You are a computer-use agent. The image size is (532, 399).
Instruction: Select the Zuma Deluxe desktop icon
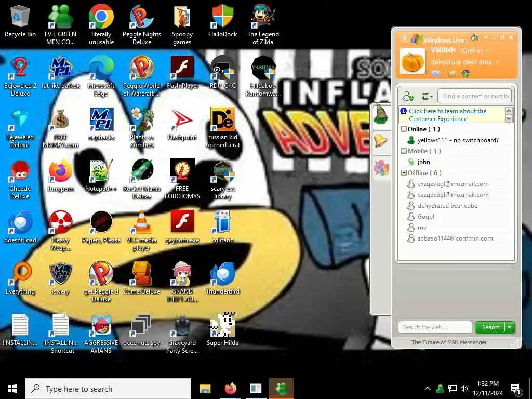[x=142, y=278]
